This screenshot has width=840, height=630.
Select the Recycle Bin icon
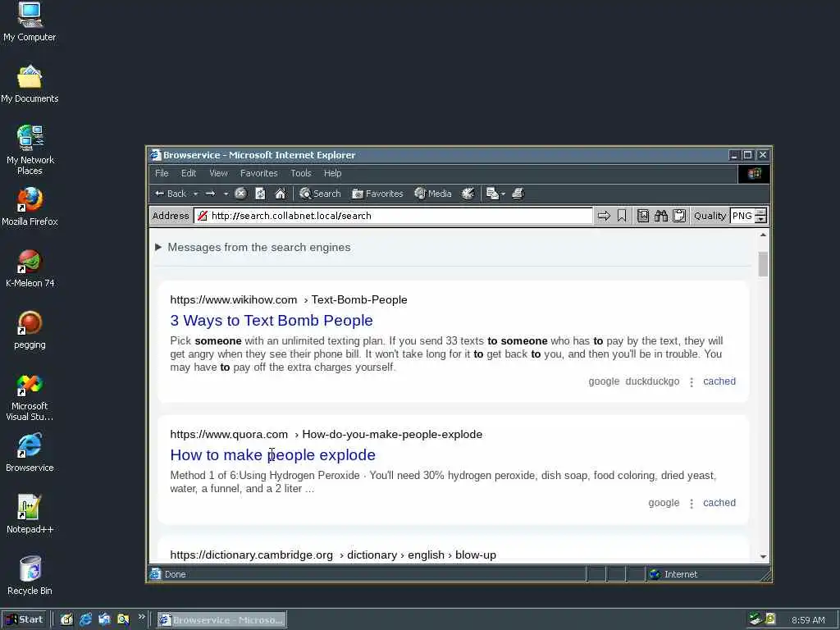[30, 576]
